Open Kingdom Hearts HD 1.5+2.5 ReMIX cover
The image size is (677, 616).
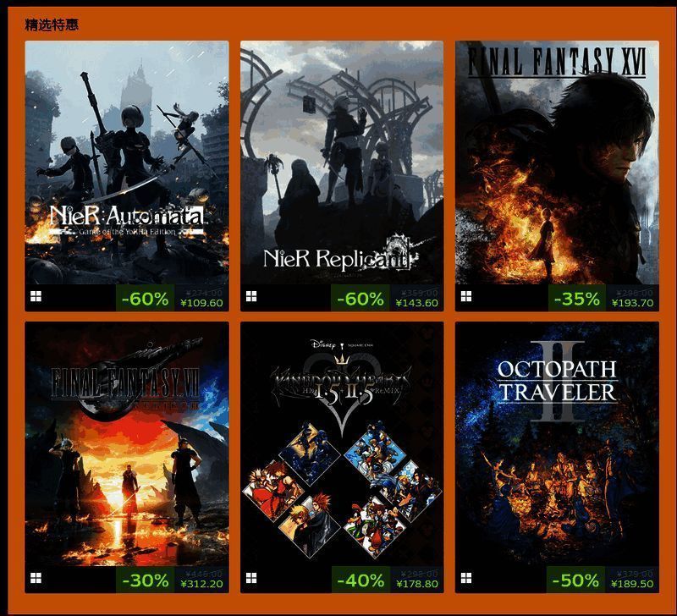(342, 443)
